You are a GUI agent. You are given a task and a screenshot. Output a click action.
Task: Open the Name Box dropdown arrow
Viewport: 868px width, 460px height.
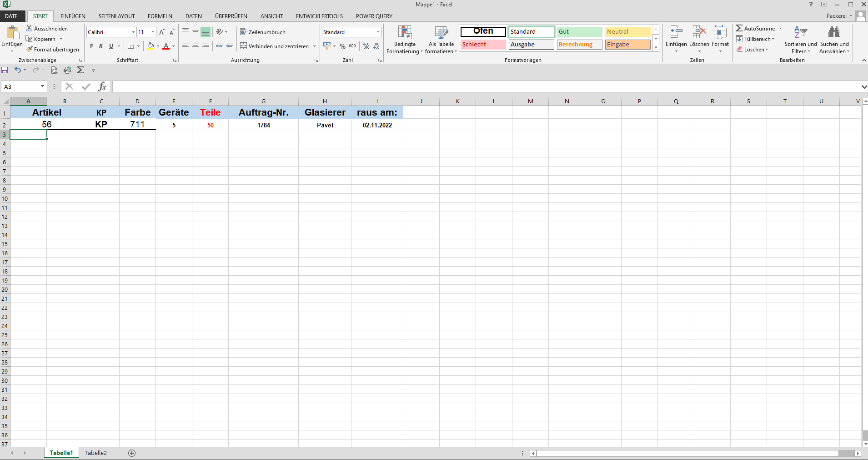[42, 86]
